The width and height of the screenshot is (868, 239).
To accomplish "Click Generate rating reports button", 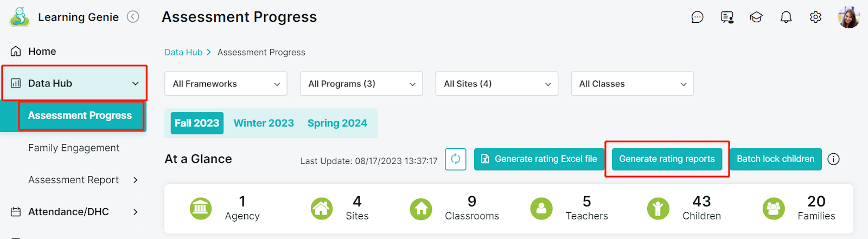I will [x=667, y=159].
